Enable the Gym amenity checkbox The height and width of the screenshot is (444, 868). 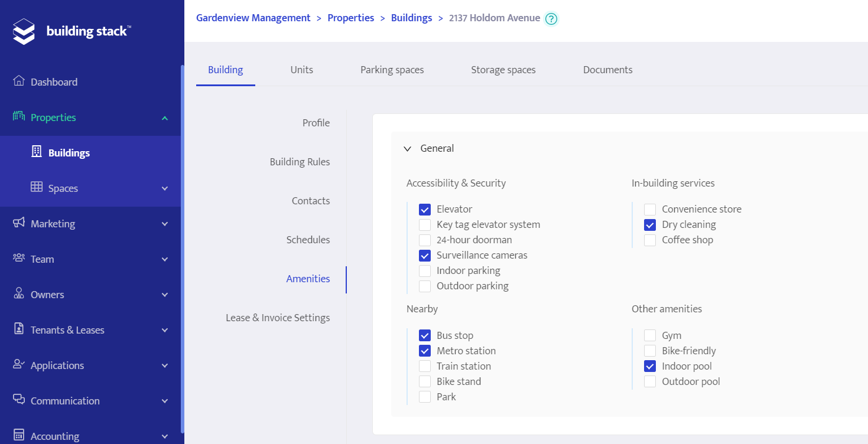[x=650, y=335]
